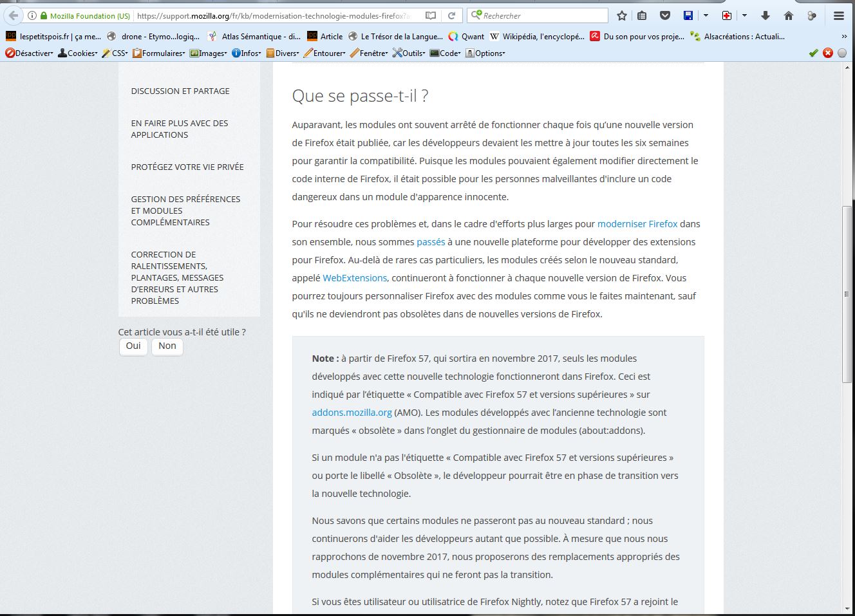Click the blue floppy disk save icon
This screenshot has width=855, height=616.
coord(688,15)
